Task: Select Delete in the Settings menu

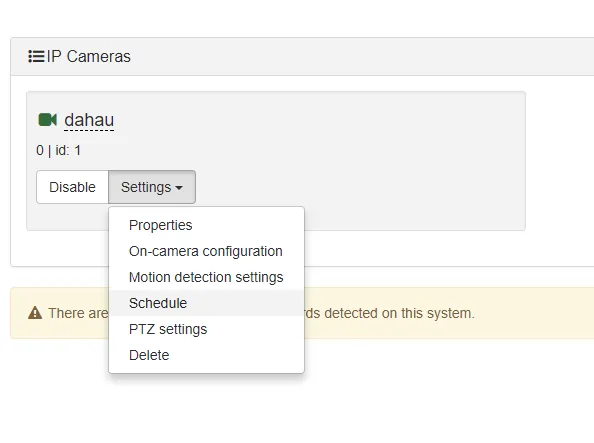Action: pyautogui.click(x=206, y=355)
